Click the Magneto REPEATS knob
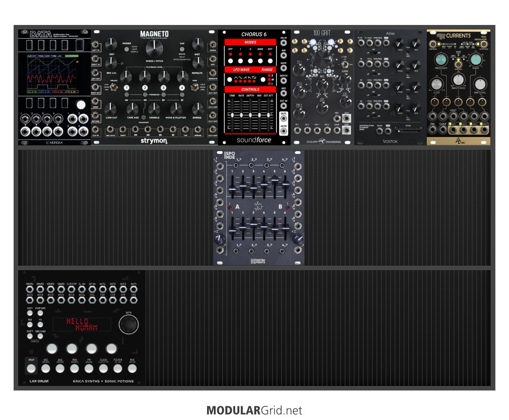 pos(198,63)
